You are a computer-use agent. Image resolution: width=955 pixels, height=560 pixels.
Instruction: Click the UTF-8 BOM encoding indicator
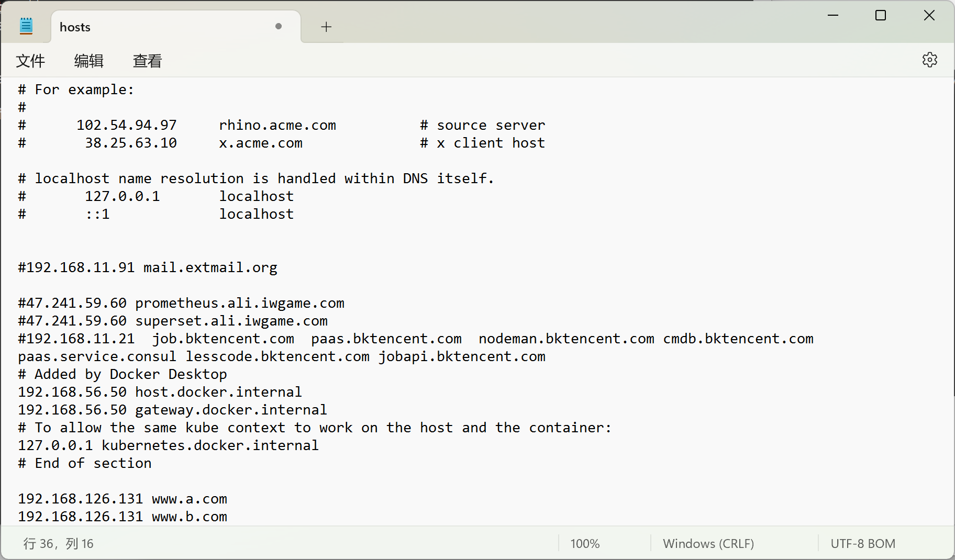pyautogui.click(x=862, y=544)
